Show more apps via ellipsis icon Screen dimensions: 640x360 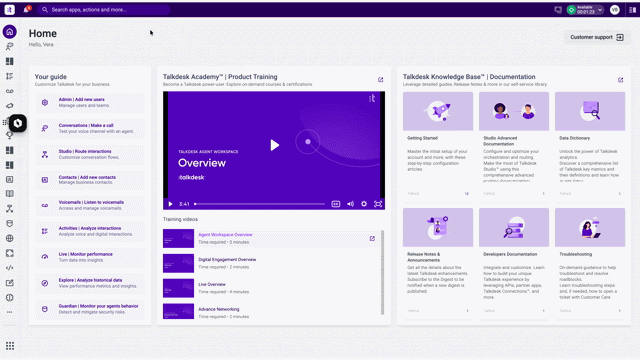[10, 312]
